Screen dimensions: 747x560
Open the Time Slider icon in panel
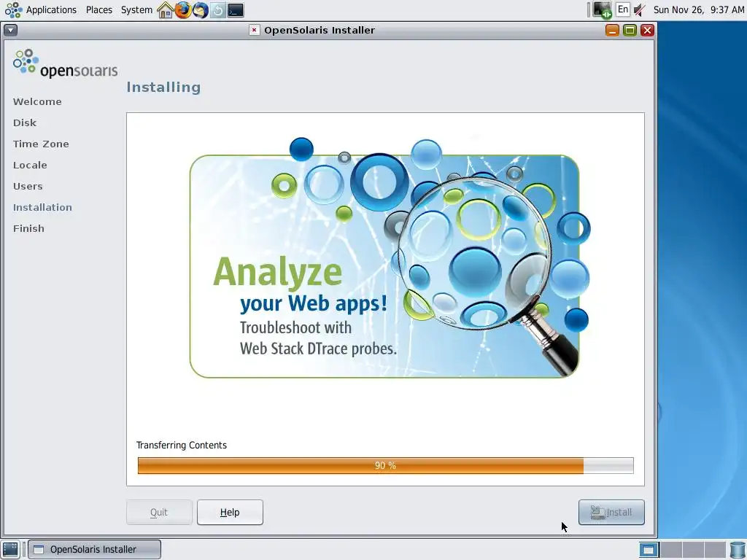[217, 10]
